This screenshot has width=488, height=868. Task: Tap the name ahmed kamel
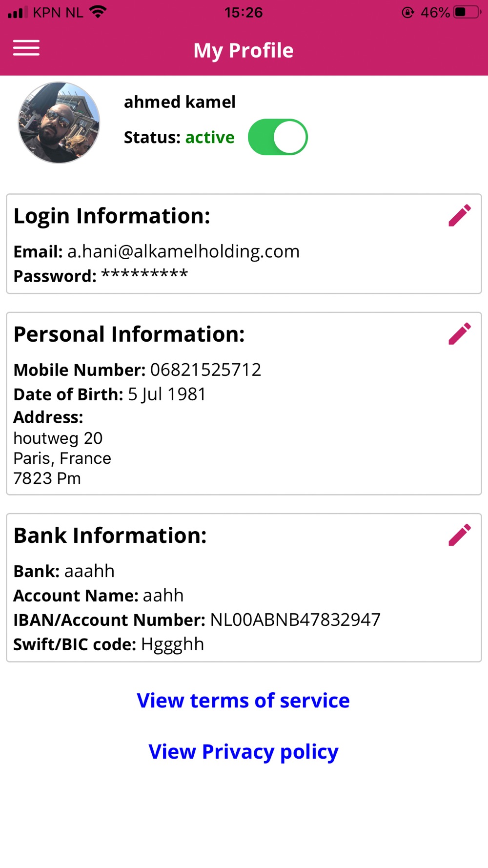pyautogui.click(x=180, y=102)
